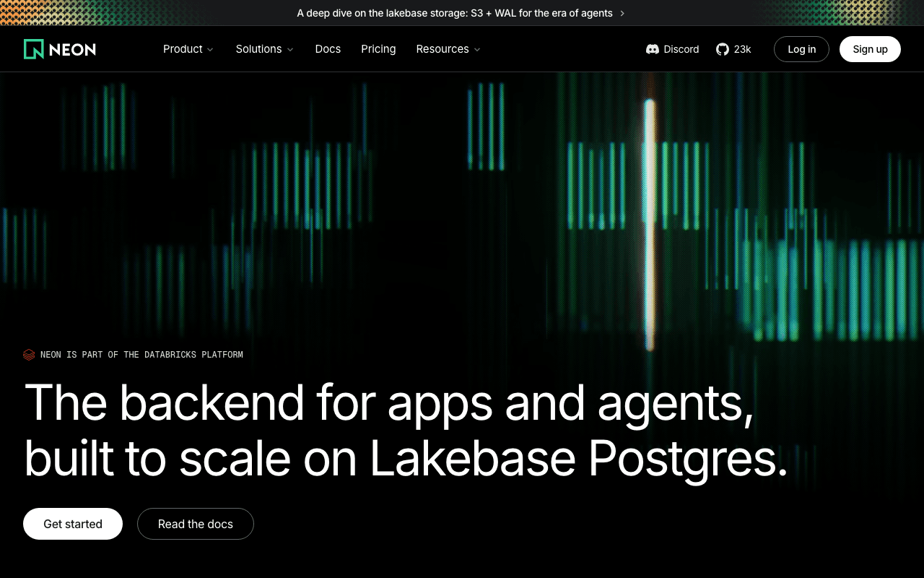Image resolution: width=924 pixels, height=578 pixels.
Task: Open the Discord community link
Action: point(673,49)
